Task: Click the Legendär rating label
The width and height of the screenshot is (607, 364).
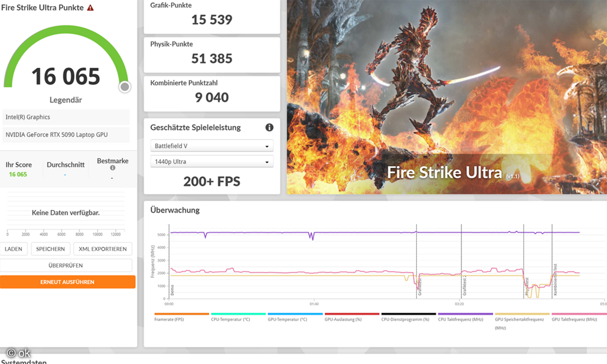Action: [x=66, y=100]
